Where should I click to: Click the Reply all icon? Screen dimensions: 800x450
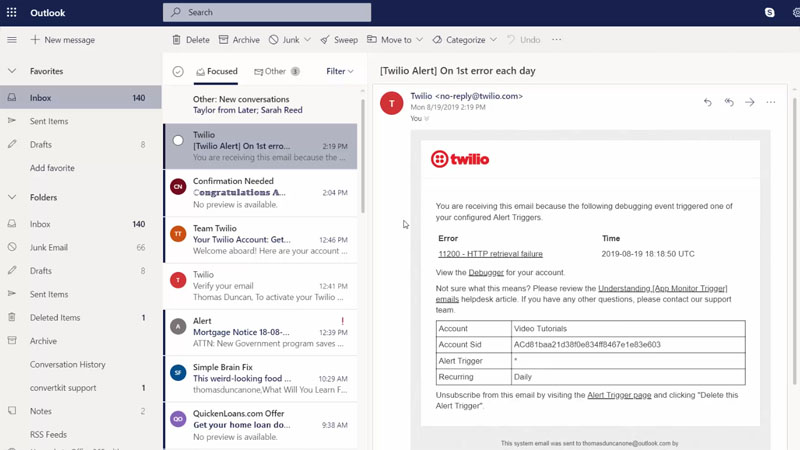click(x=729, y=102)
